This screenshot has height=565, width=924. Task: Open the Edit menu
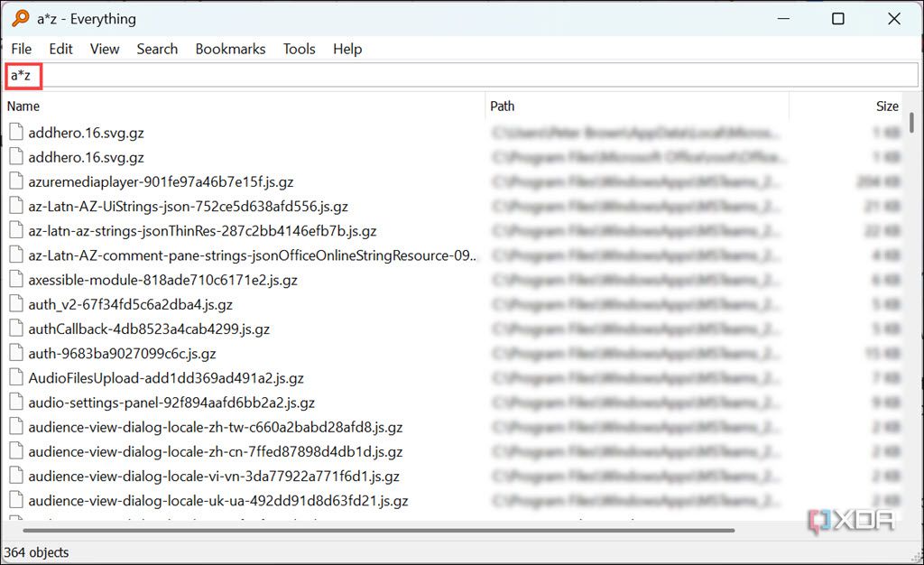(60, 49)
